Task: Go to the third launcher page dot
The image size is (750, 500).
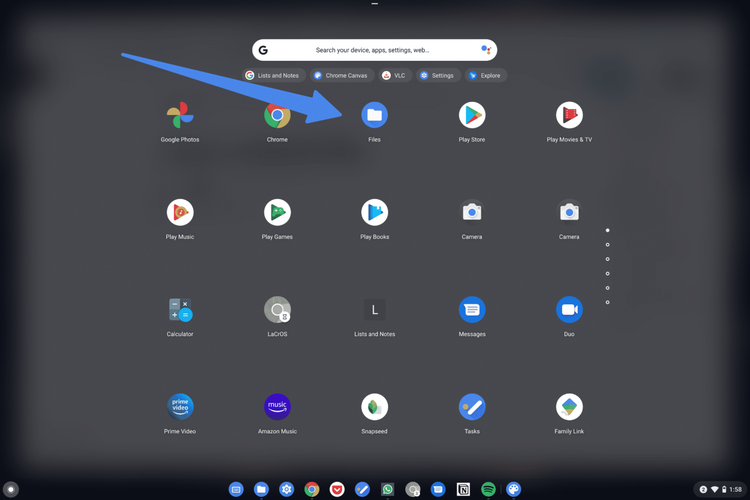Action: [x=607, y=259]
